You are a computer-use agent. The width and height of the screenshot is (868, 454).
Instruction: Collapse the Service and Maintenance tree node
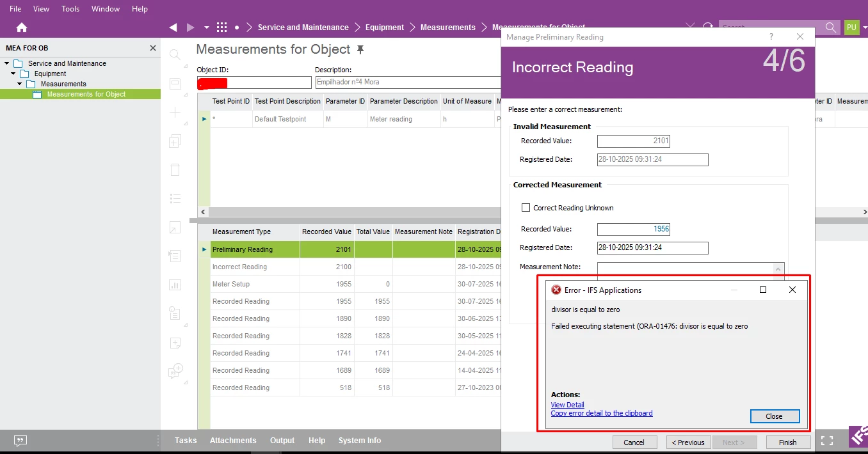7,63
